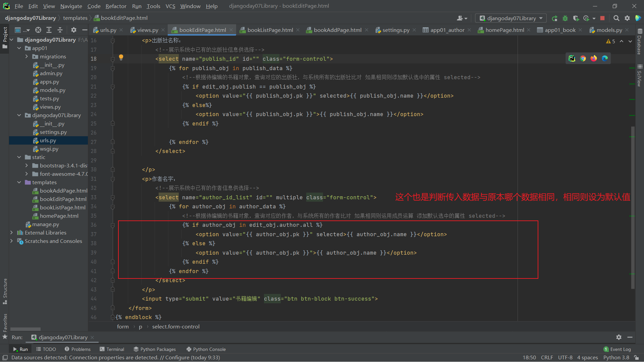Switch to the bookListPage.html tab
This screenshot has height=362, width=644.
[x=270, y=30]
